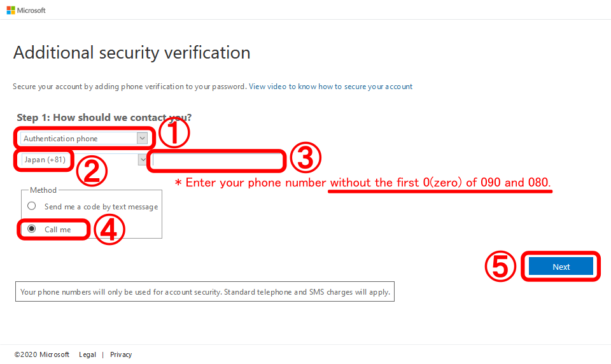Click the red circled number 2 marker
Viewport: 611px width, 364px height.
pos(92,171)
